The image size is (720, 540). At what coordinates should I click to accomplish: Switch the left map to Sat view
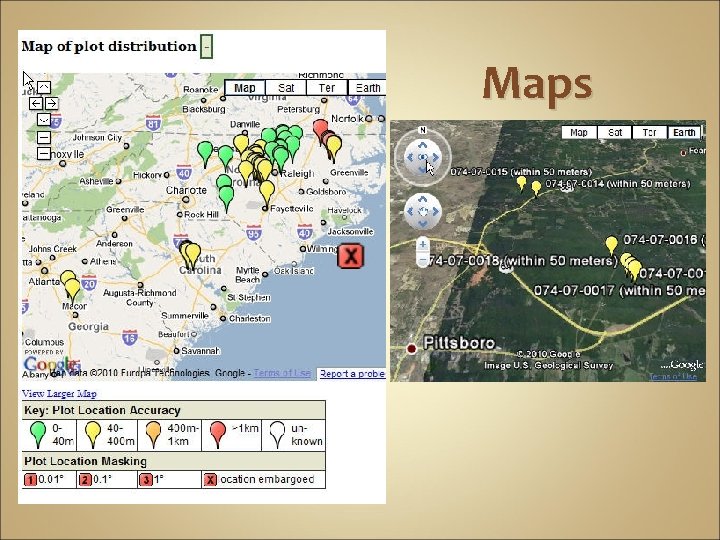[286, 88]
